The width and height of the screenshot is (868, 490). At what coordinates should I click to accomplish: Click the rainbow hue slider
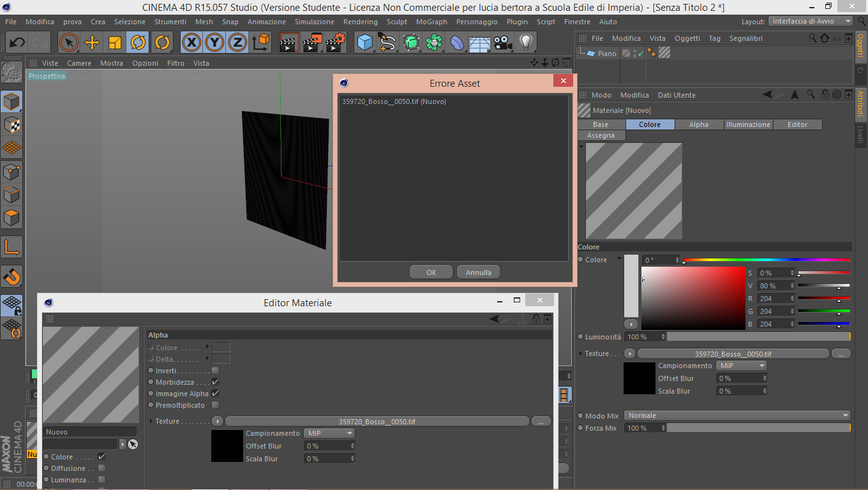pos(766,260)
